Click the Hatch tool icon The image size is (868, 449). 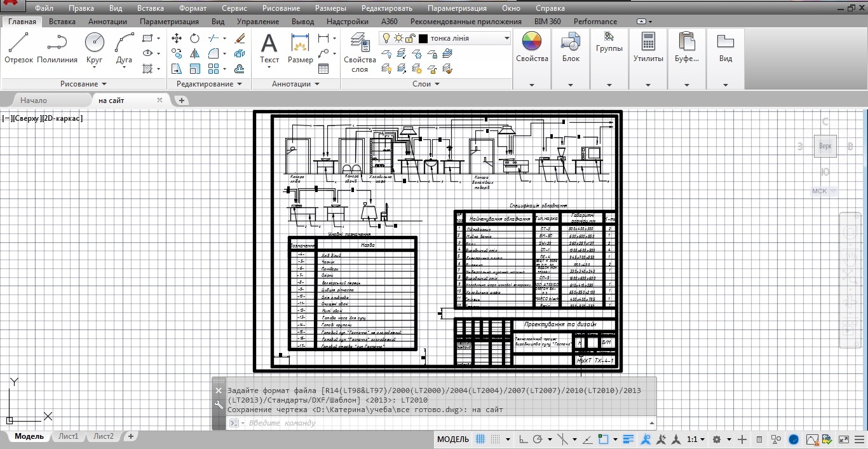tap(147, 69)
